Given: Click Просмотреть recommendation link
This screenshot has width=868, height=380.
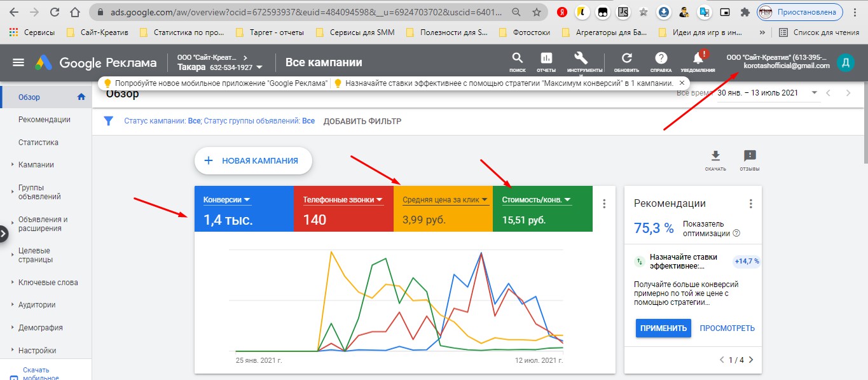Looking at the screenshot, I should point(727,328).
